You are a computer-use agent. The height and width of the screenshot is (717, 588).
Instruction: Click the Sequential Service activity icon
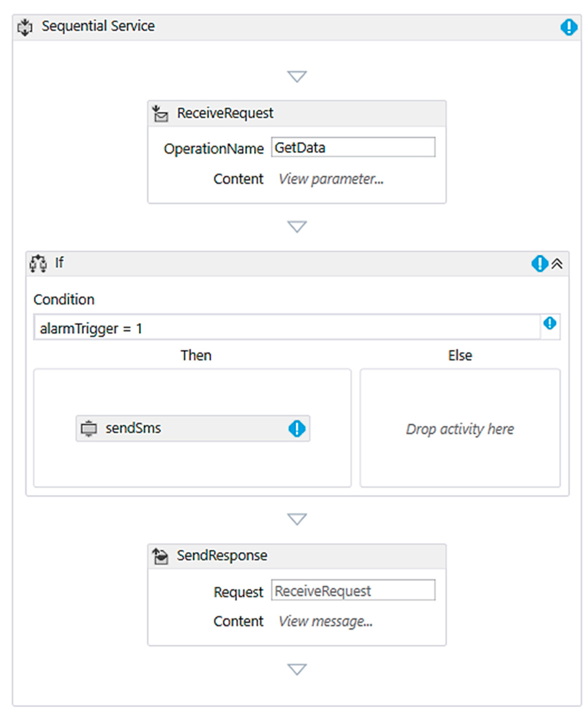tap(25, 27)
